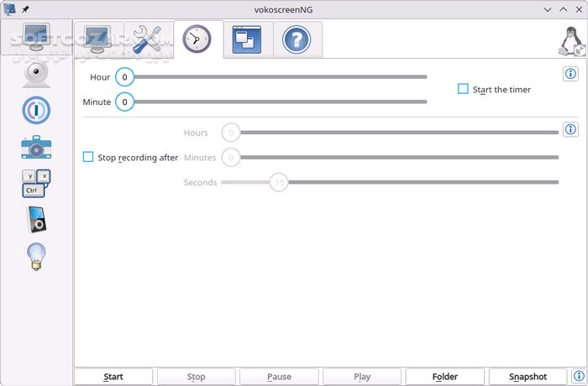Open the screen recording section in sidebar
The image size is (588, 386).
click(36, 37)
